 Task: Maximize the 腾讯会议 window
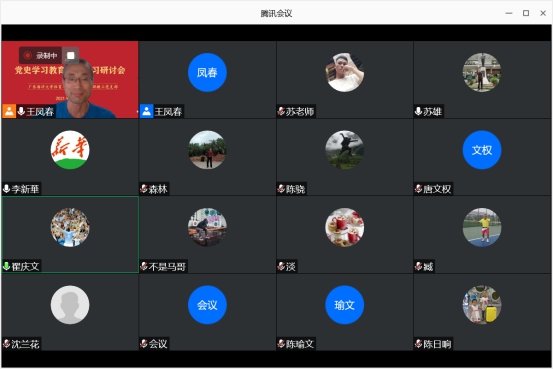pos(526,13)
